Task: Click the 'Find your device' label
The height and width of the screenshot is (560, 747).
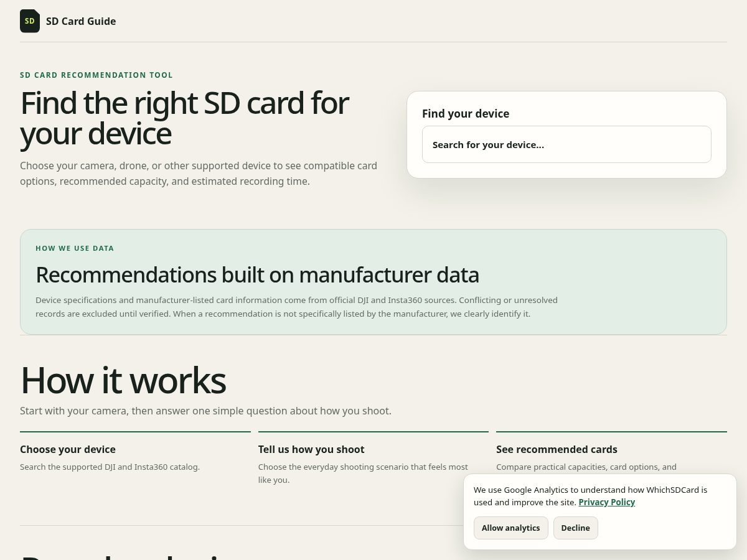Action: (466, 113)
